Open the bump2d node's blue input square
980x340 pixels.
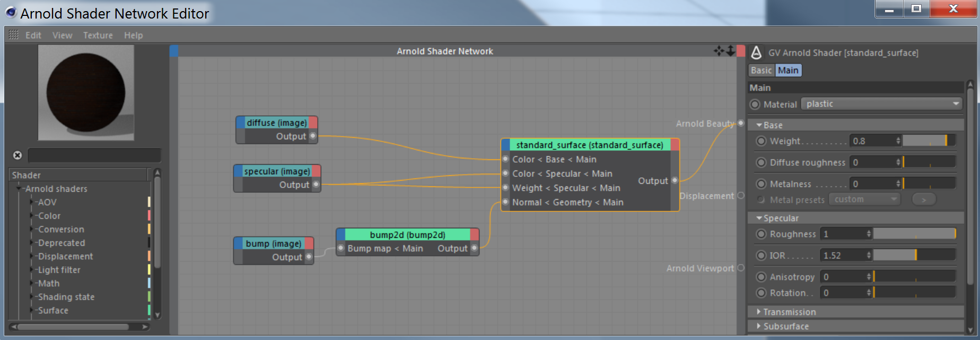click(341, 235)
